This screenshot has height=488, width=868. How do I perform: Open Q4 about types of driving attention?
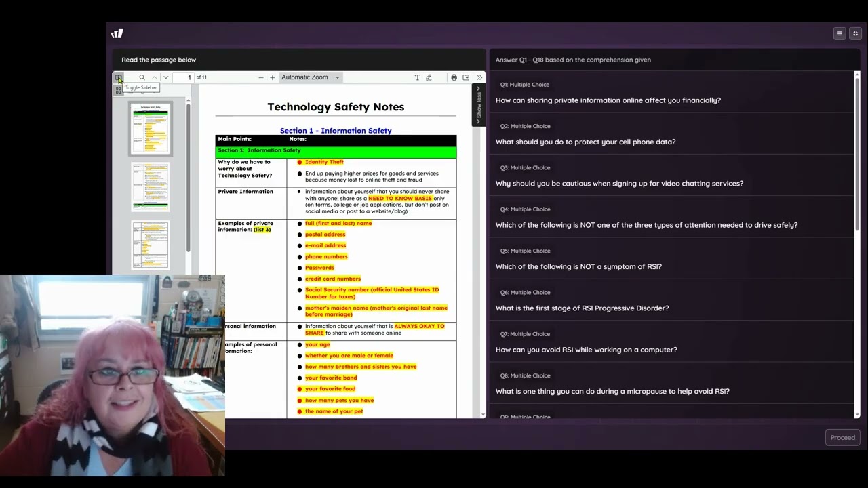[671, 217]
